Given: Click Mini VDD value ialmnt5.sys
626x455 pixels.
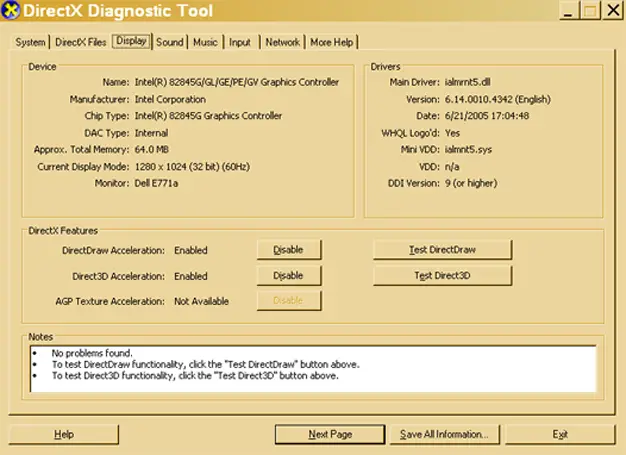Looking at the screenshot, I should (468, 150).
